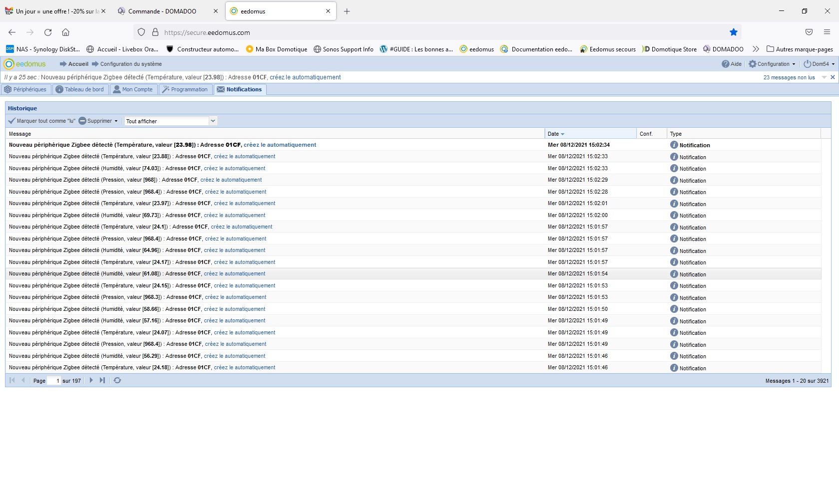Expand the unread messages banner arrow
The image size is (839, 504).
[x=824, y=77]
